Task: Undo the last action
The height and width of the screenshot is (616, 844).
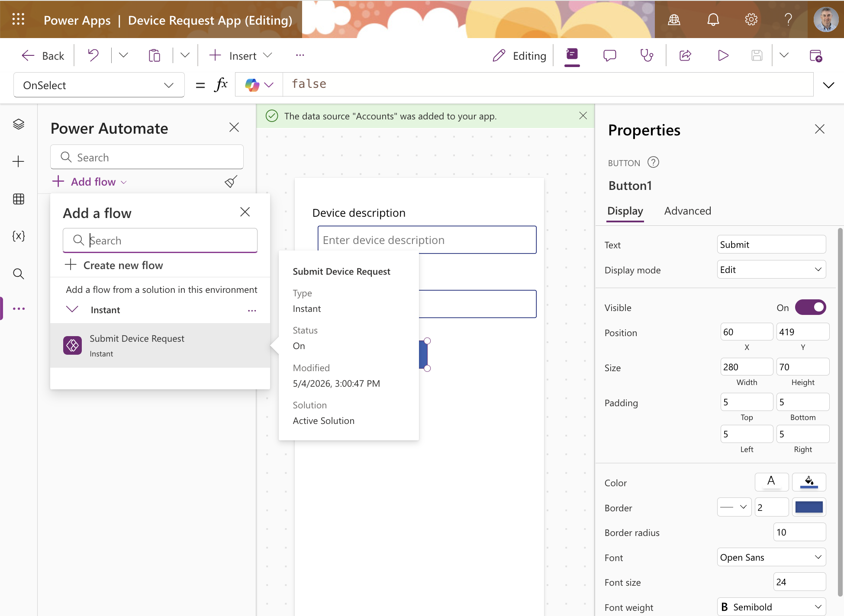Action: click(93, 55)
